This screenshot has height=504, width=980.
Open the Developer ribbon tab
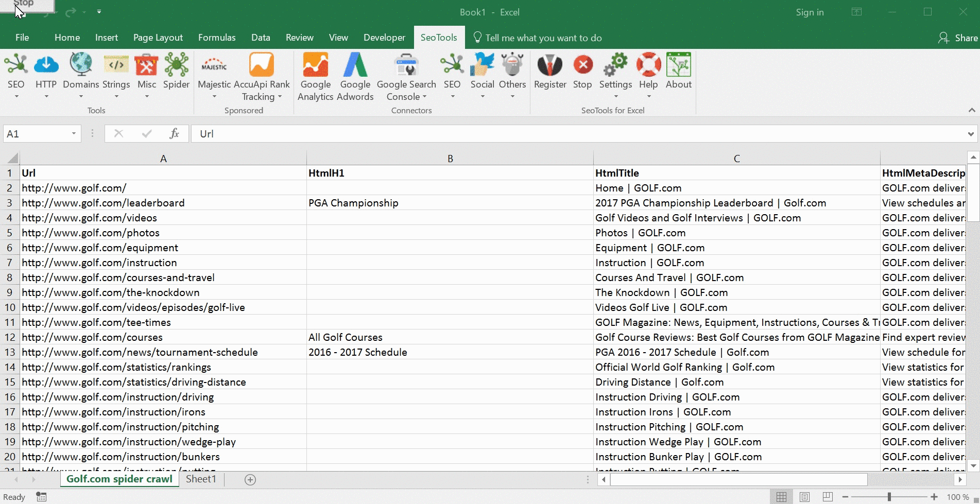[x=384, y=38]
